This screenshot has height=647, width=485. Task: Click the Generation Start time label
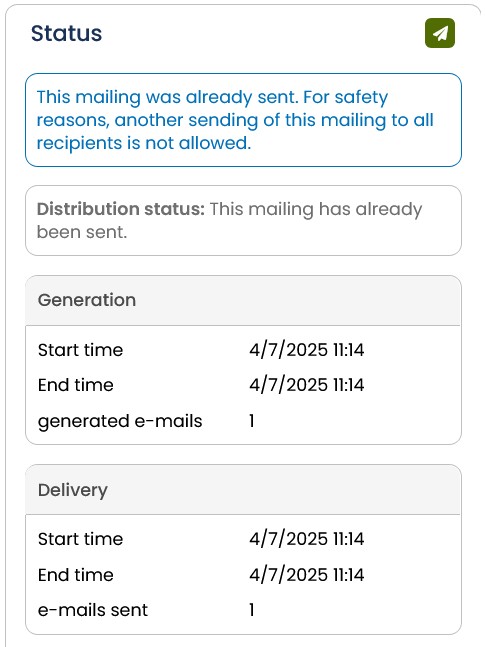pyautogui.click(x=80, y=350)
